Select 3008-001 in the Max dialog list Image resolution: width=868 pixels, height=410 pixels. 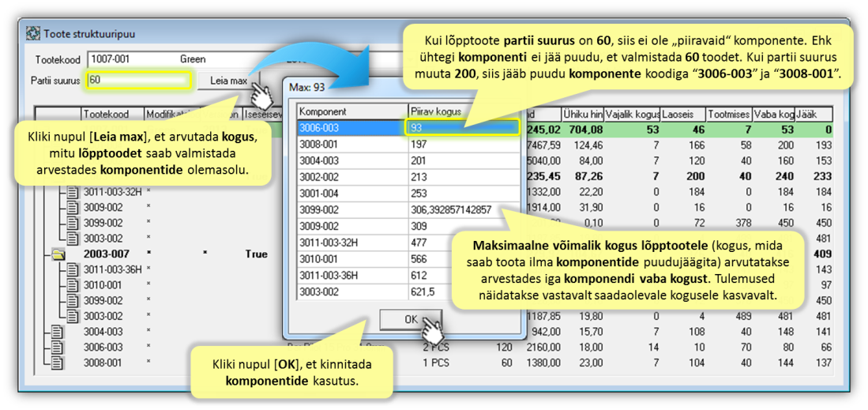pos(352,144)
